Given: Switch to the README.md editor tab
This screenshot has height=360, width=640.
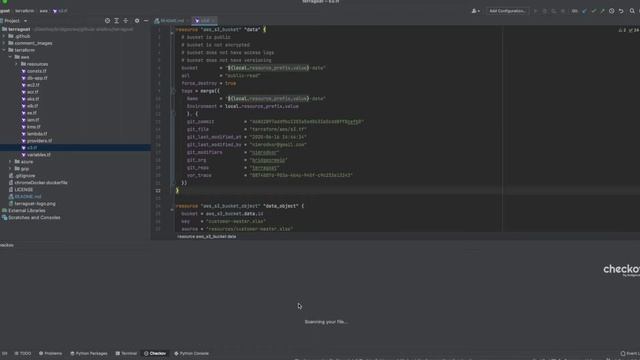Looking at the screenshot, I should pos(172,21).
